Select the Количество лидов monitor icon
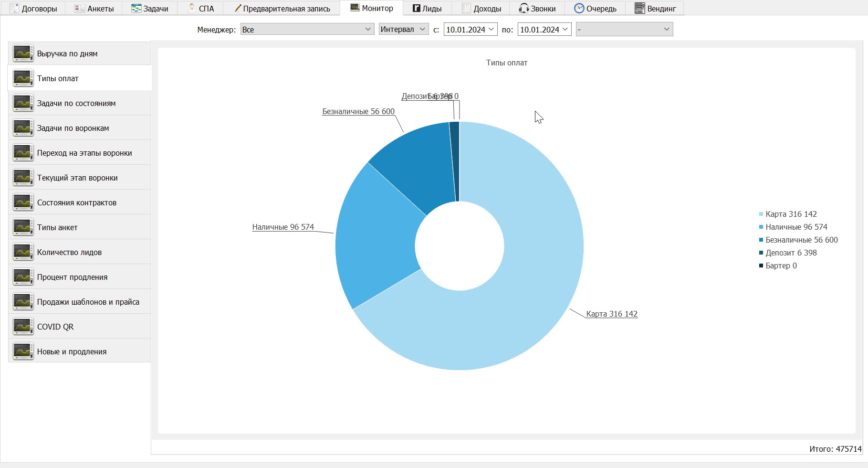The height and width of the screenshot is (468, 868). pos(23,252)
